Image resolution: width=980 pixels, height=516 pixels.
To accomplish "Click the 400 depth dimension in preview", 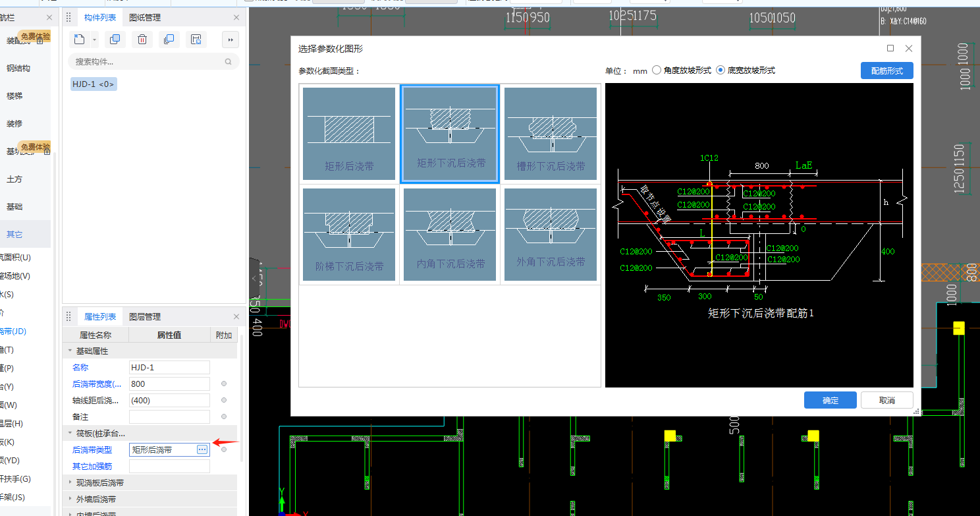I will (x=888, y=252).
